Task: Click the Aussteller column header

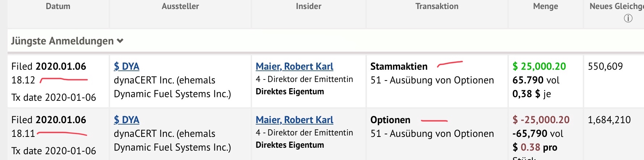Action: click(180, 7)
